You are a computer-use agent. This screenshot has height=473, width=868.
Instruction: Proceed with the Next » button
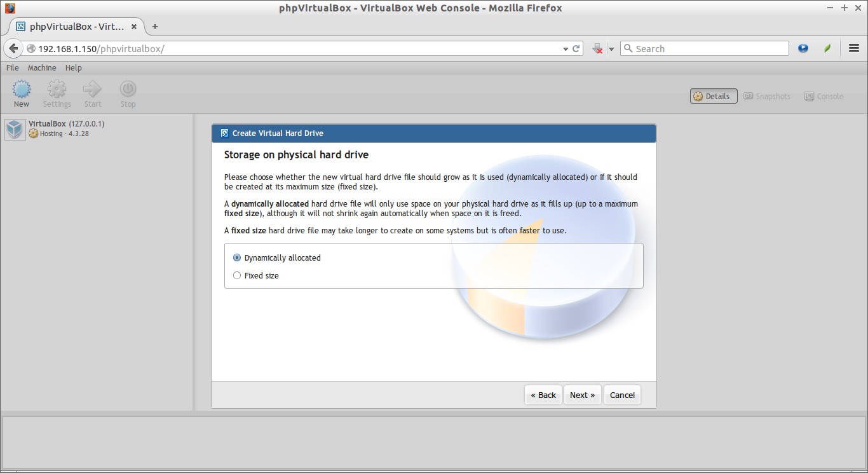click(582, 395)
